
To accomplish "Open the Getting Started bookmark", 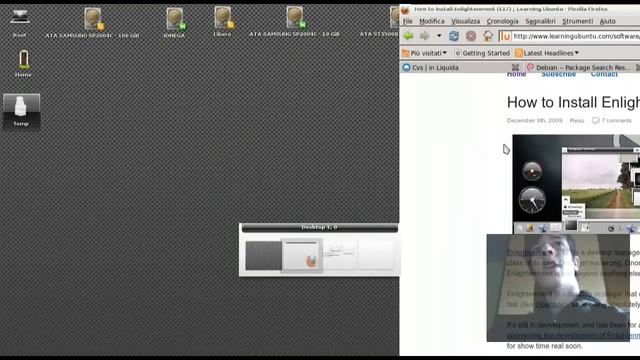I will [x=482, y=53].
